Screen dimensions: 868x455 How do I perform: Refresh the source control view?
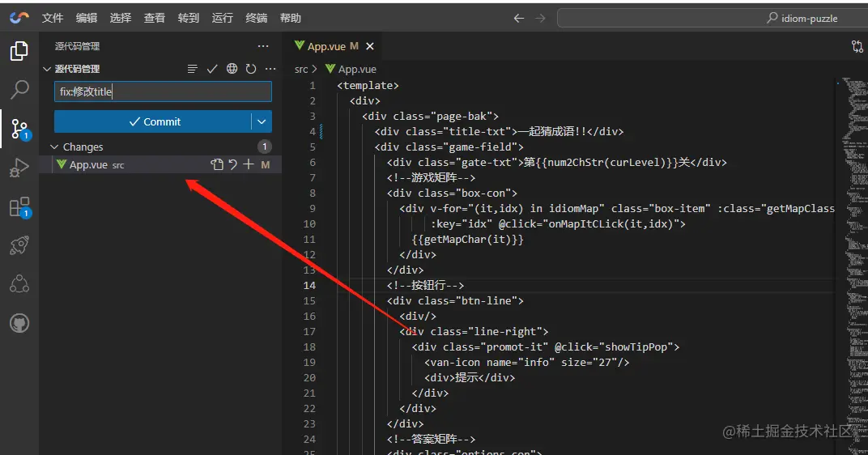(x=251, y=69)
